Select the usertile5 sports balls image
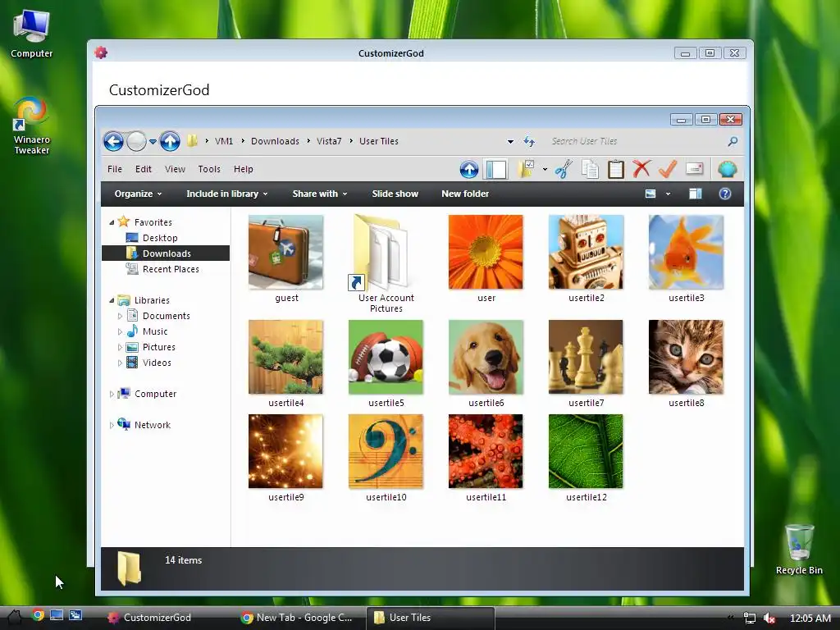Viewport: 840px width, 630px height. coord(386,358)
